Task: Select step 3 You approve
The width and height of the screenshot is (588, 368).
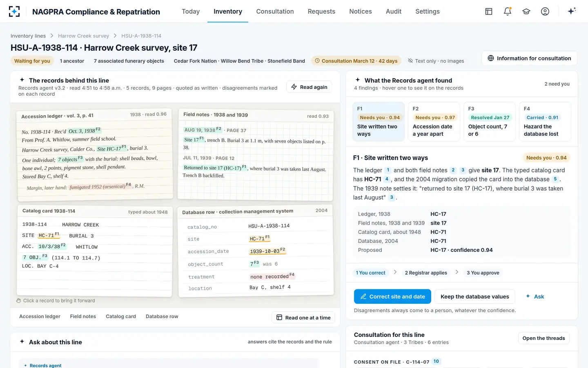Action: point(483,273)
